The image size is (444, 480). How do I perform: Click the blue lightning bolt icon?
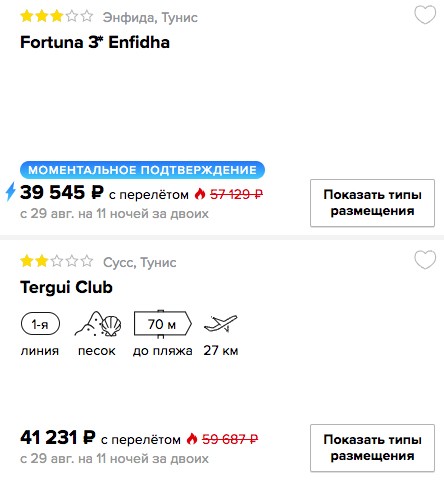tap(11, 191)
